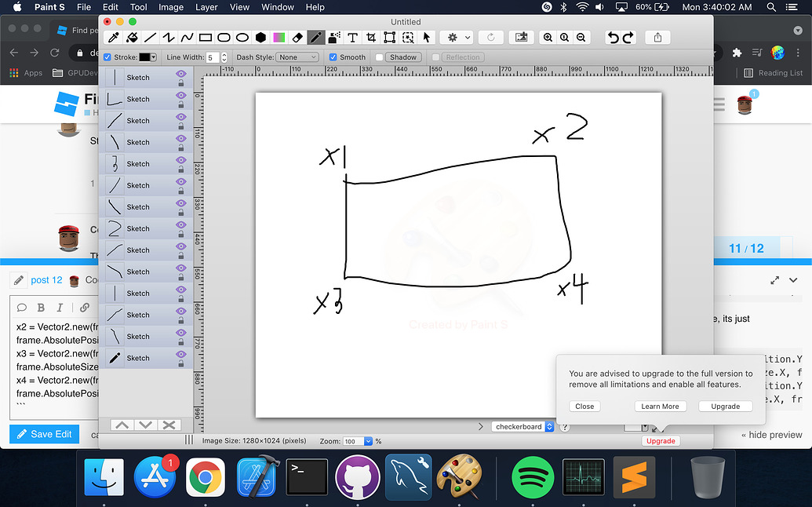Open the Image menu in the menu bar
Image resolution: width=812 pixels, height=507 pixels.
click(x=171, y=7)
